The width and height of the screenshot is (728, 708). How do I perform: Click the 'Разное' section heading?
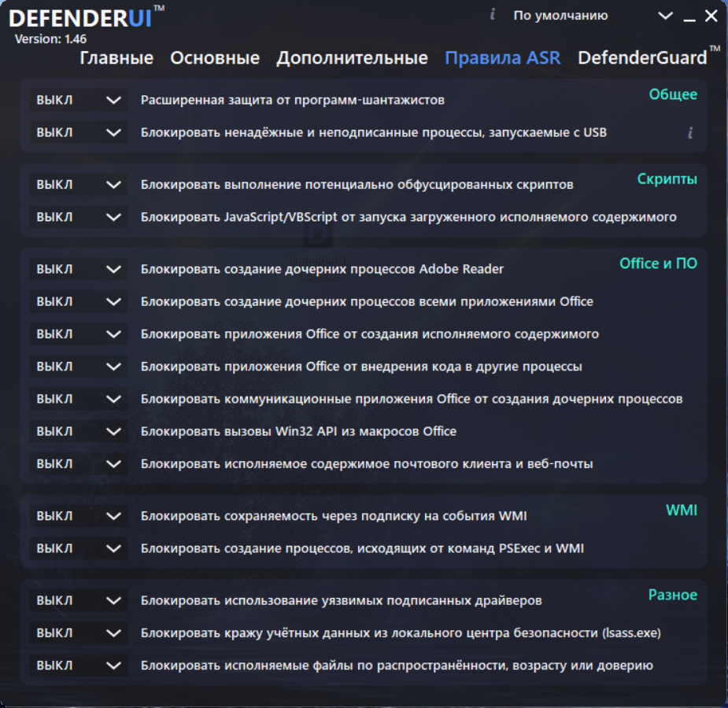coord(672,595)
